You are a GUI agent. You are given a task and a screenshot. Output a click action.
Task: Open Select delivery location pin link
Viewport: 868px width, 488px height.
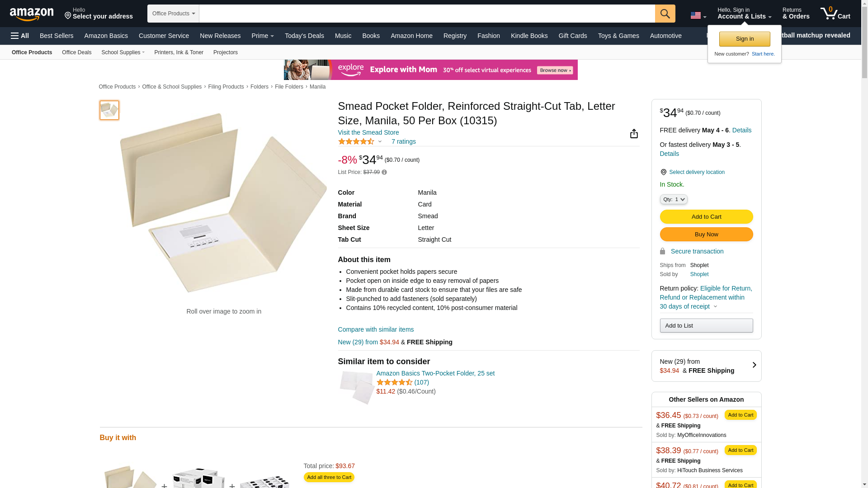tap(692, 172)
